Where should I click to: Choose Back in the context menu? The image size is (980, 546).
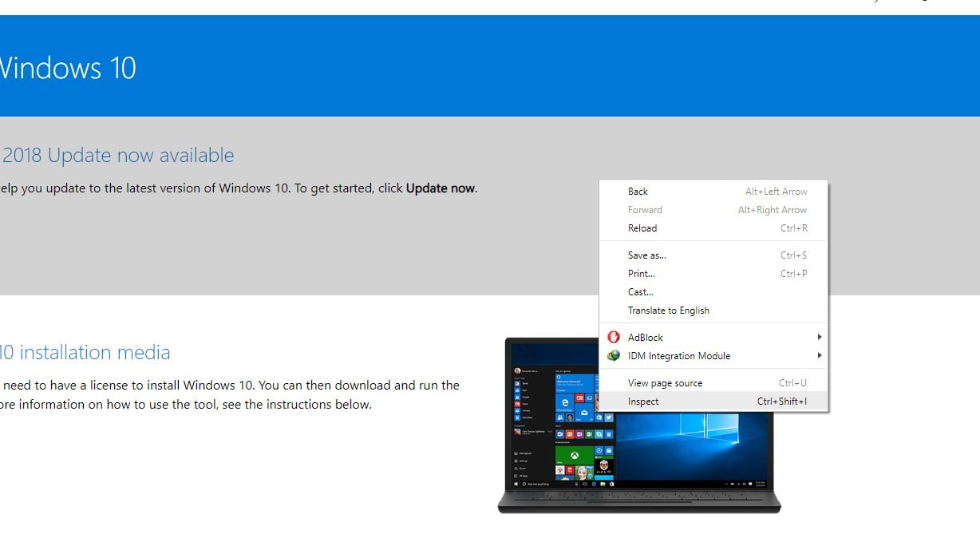713,192
